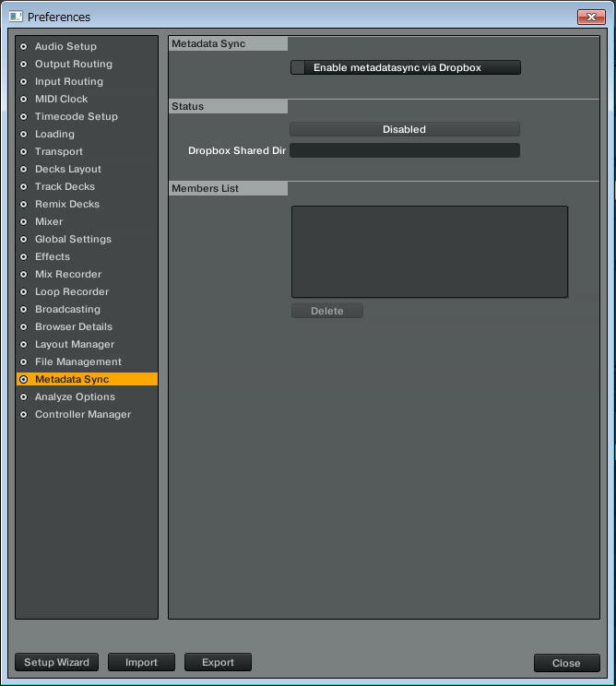Go to Layout Manager preferences
The width and height of the screenshot is (616, 686).
(87, 344)
